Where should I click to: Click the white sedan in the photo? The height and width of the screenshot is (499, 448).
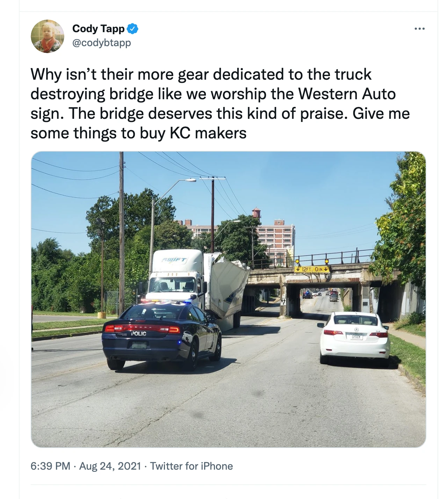(354, 337)
